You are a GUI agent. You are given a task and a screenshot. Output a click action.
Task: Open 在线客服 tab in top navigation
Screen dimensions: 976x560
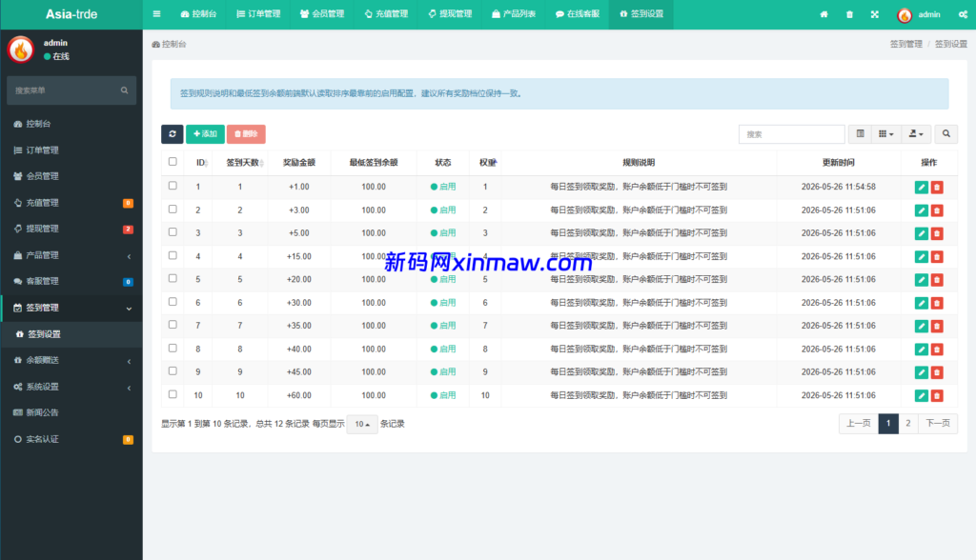(577, 13)
